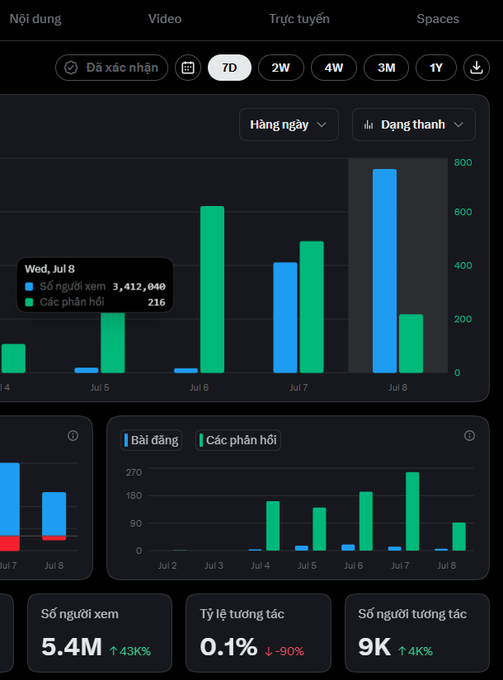Click the Jul 6 label under the main chart
Viewport: 503px width, 680px height.
point(199,388)
